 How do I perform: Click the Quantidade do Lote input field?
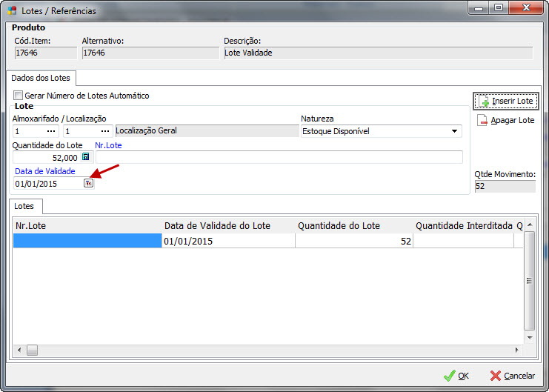(46, 157)
